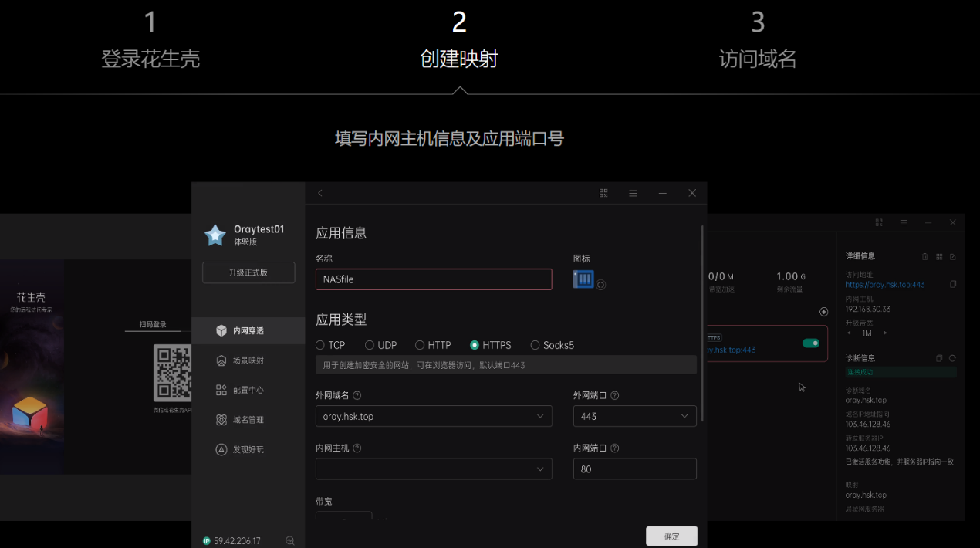Viewport: 980px width, 548px height.
Task: Go back using the left arrow
Action: pos(320,193)
